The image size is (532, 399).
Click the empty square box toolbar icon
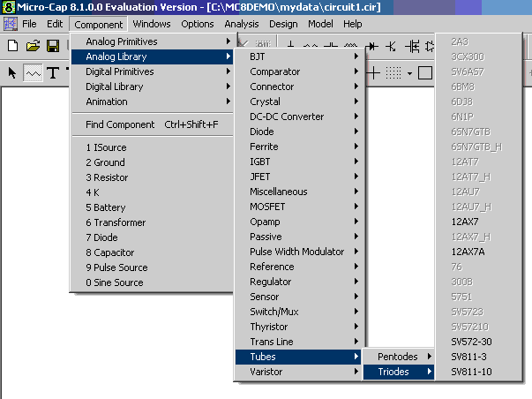point(424,72)
